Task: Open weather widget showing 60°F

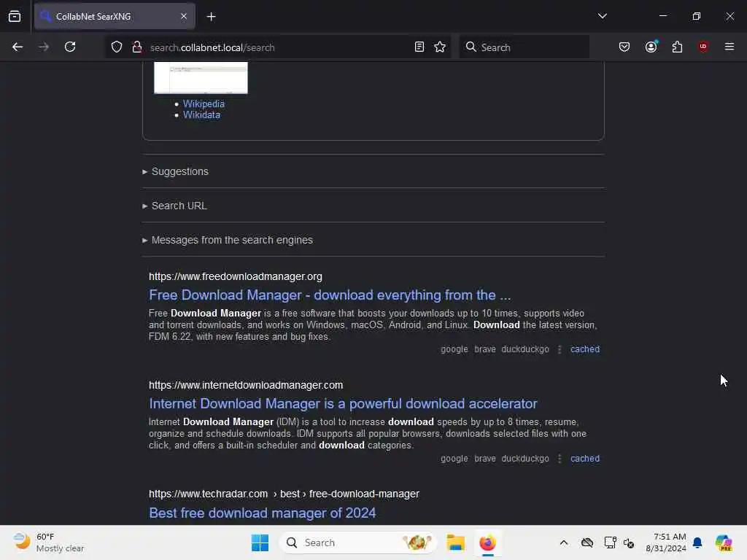Action: pos(49,542)
